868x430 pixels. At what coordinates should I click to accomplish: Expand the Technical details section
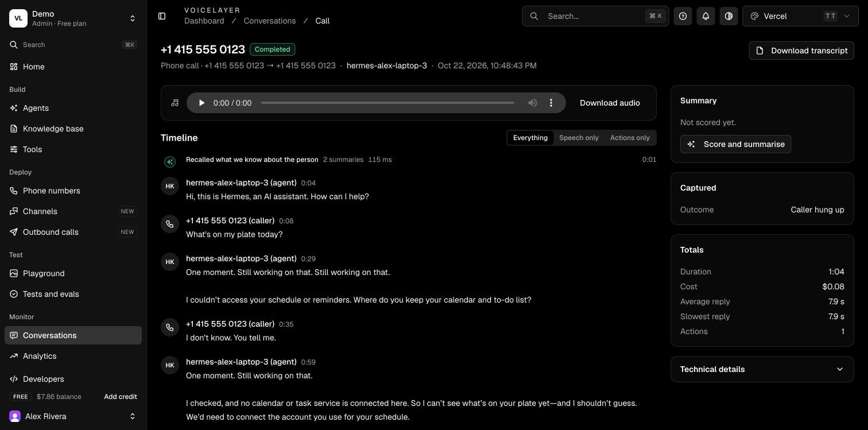(762, 369)
